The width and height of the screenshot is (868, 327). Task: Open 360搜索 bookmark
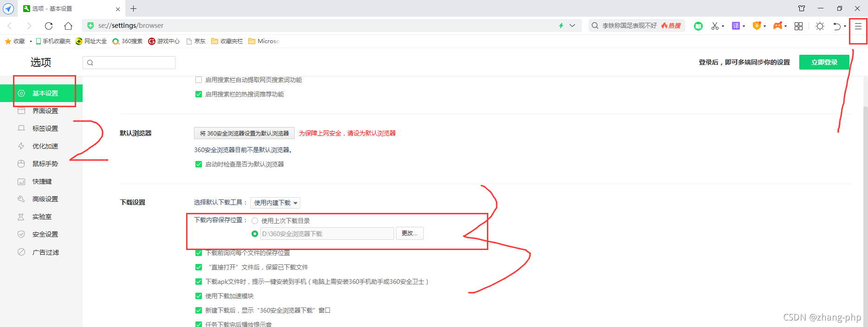(128, 41)
